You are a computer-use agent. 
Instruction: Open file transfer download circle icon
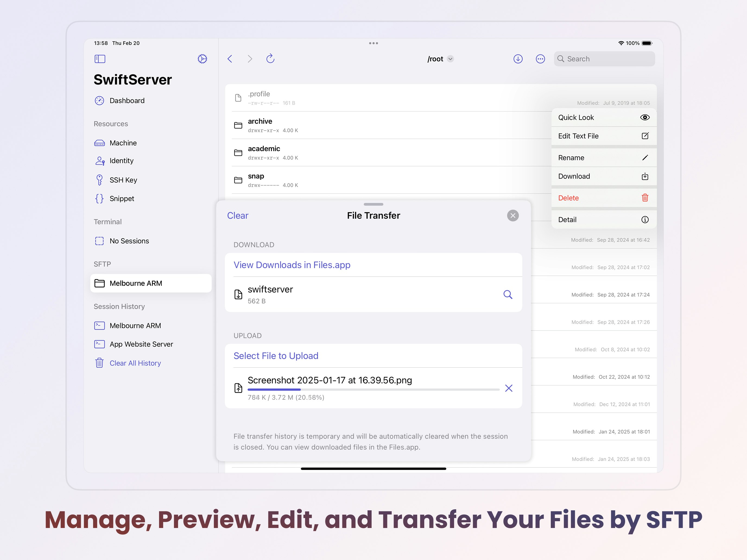tap(518, 59)
